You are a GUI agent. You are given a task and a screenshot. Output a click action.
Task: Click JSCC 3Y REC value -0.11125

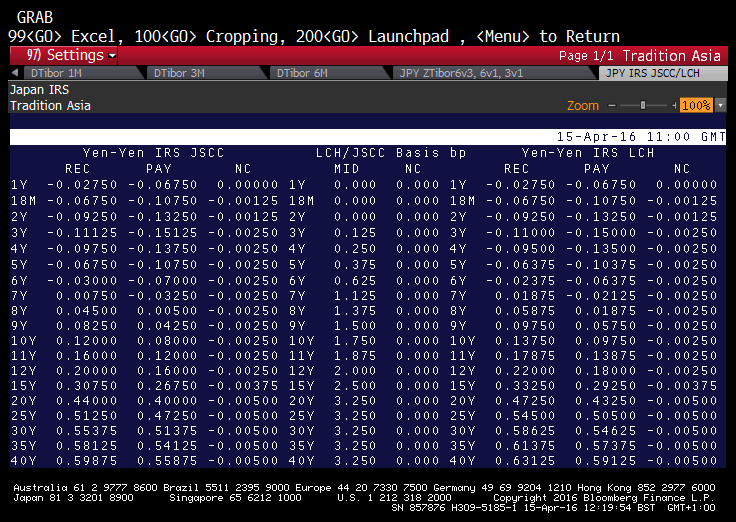82,233
